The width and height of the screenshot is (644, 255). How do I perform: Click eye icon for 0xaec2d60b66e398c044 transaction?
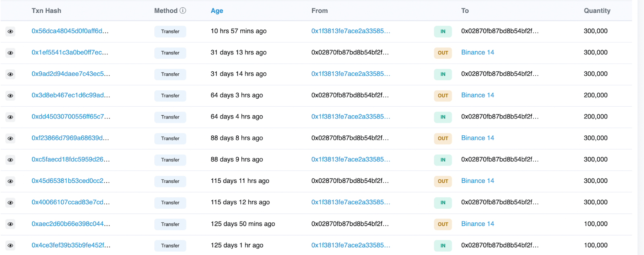(10, 224)
